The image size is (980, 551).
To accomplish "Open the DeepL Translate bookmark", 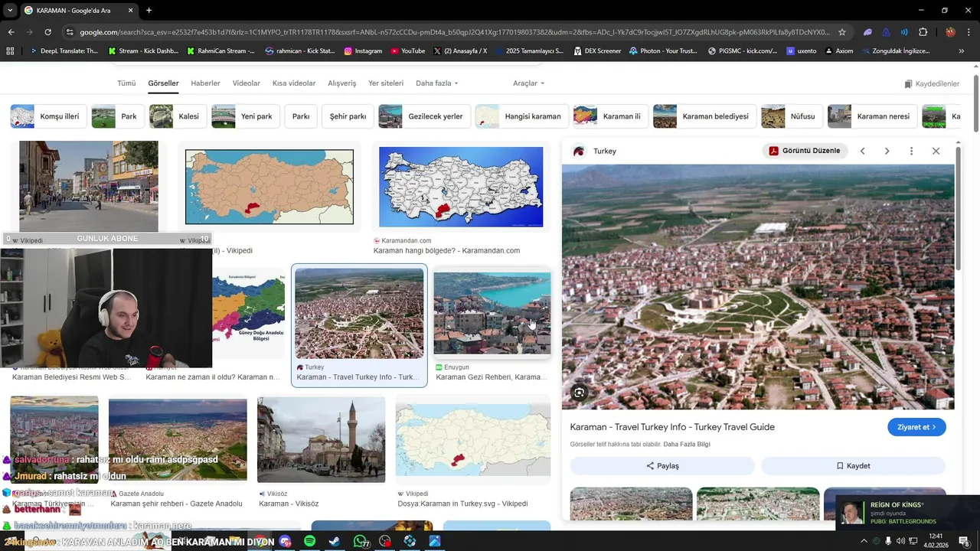I will click(x=64, y=51).
